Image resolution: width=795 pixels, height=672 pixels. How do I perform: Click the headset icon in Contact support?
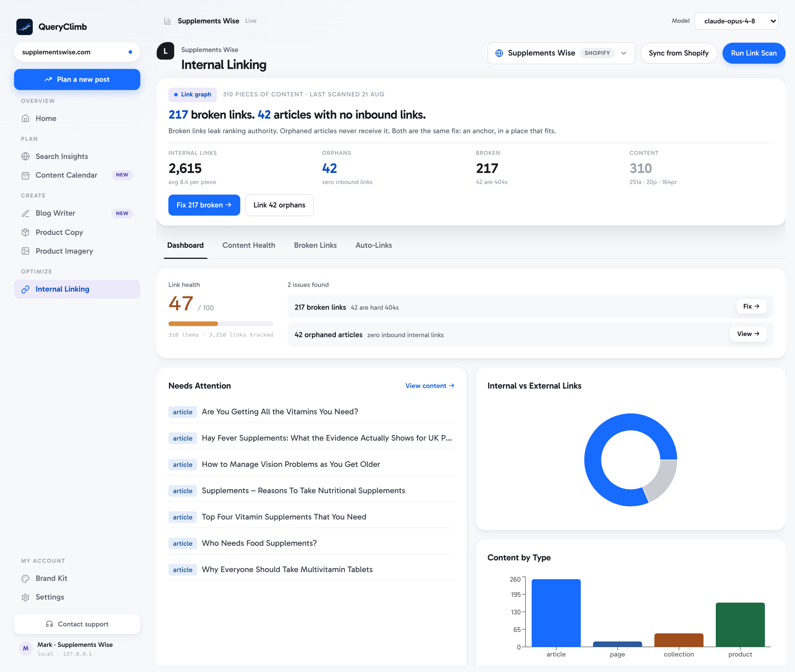pos(49,624)
